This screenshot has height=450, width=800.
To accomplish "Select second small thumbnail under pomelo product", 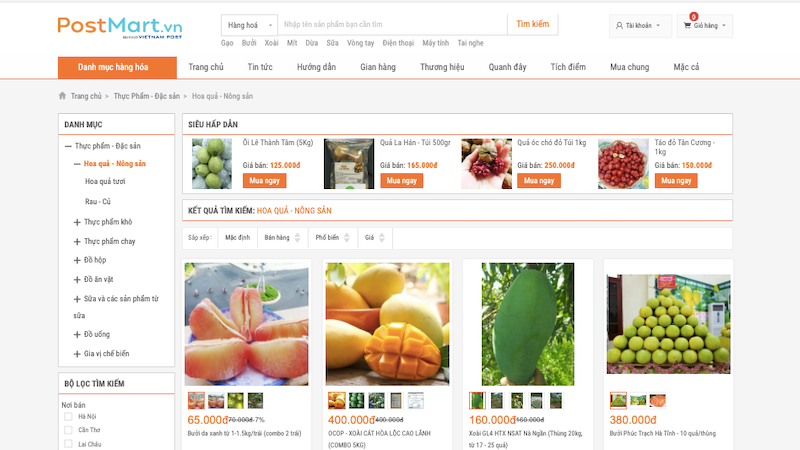I will coord(216,401).
